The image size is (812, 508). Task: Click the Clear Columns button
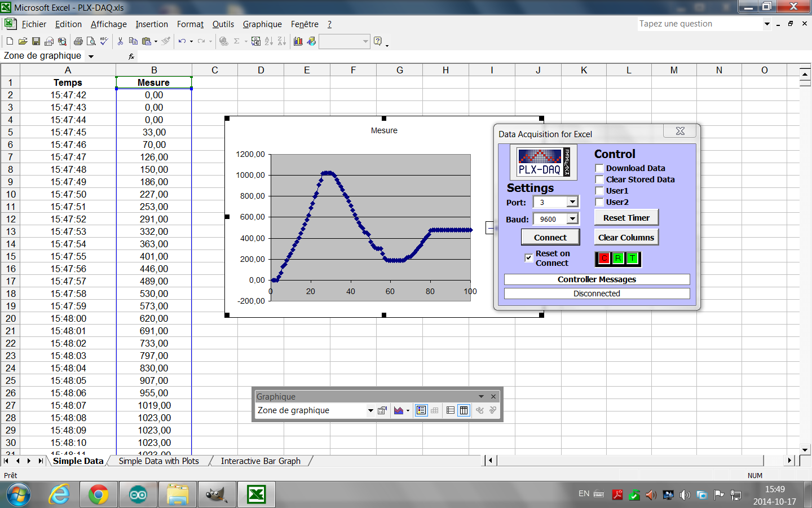click(626, 238)
